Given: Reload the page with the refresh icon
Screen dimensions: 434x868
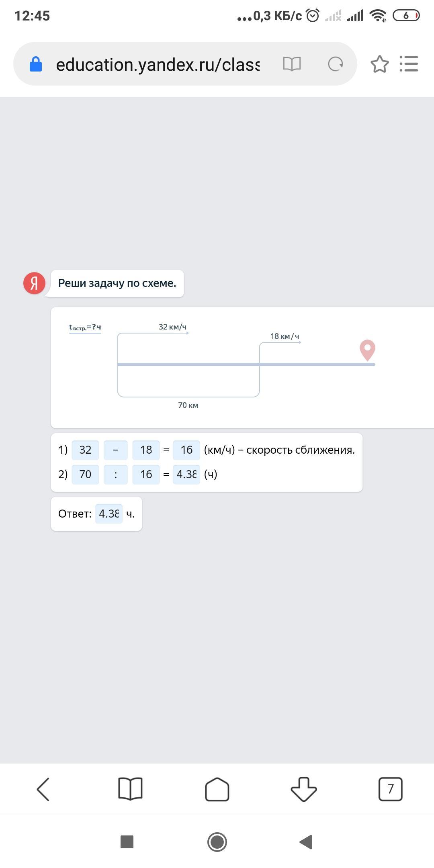Looking at the screenshot, I should (336, 64).
